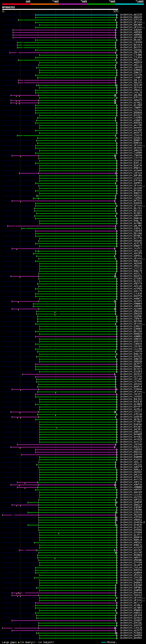Open hit UniRef100_Q8GU29
The height and width of the screenshot is (644, 146).
(131, 17)
